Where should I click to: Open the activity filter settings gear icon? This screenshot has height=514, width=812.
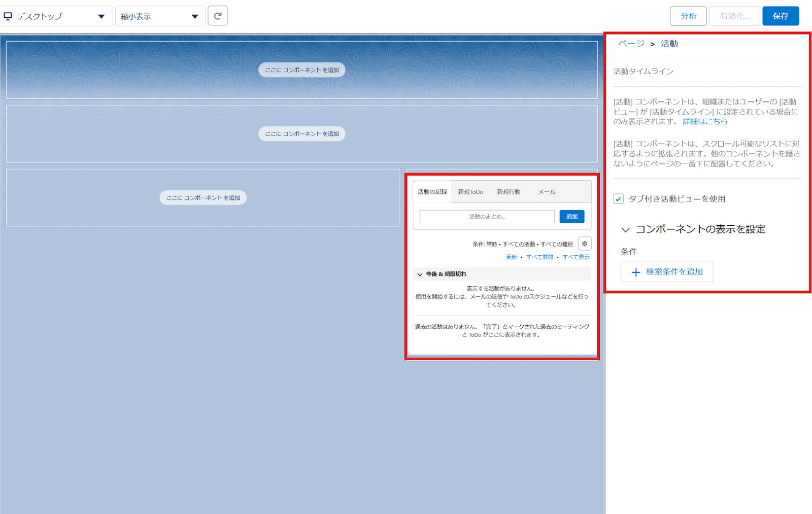pyautogui.click(x=585, y=244)
